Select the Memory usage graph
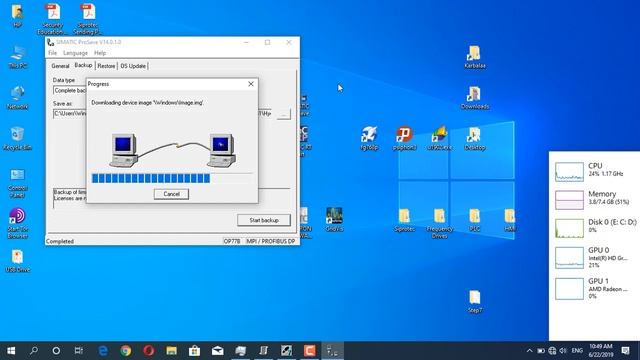The height and width of the screenshot is (360, 640). click(569, 200)
